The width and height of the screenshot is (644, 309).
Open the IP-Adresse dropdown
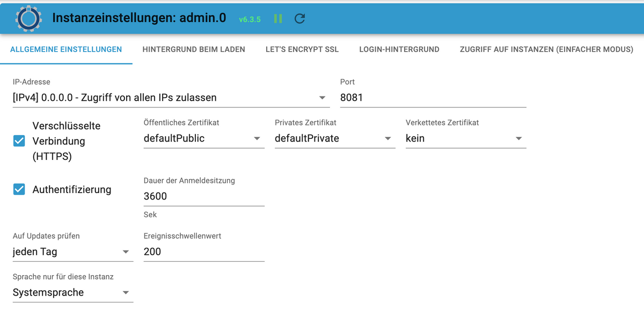click(x=171, y=98)
